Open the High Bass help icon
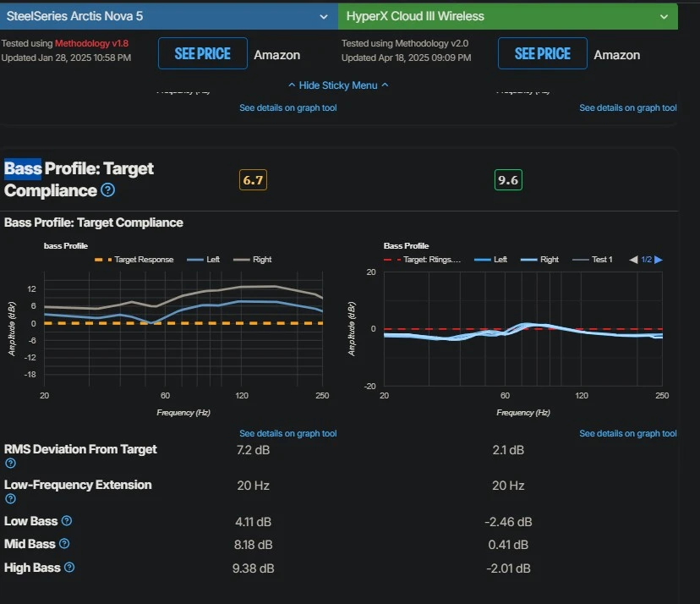Viewport: 700px width, 604px height. point(69,568)
